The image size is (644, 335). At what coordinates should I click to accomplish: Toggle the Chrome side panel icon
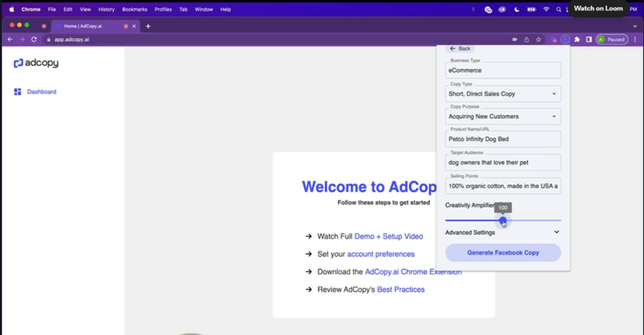click(589, 40)
